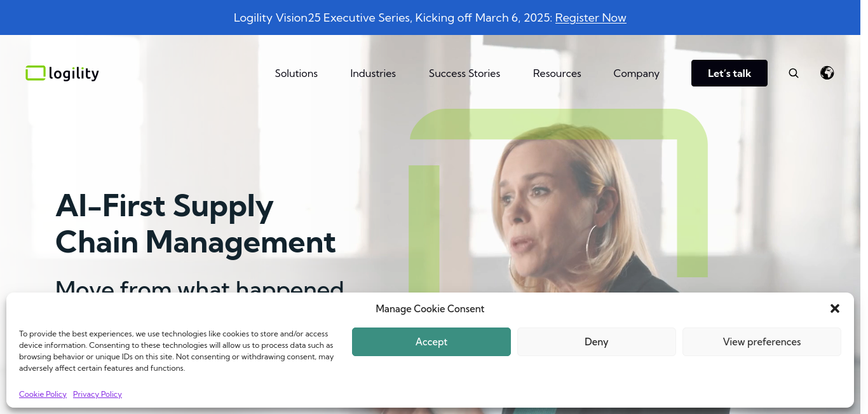
Task: Follow the Register Now link
Action: click(x=591, y=18)
